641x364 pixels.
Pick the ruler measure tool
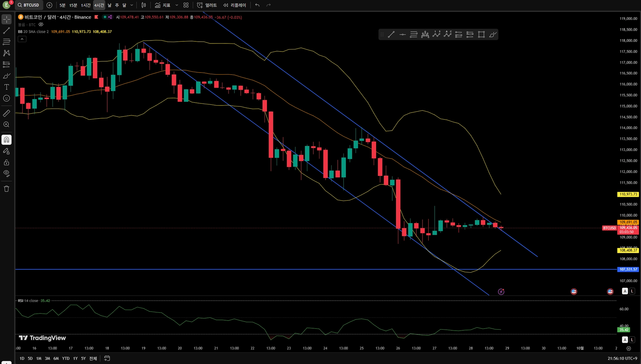[6, 113]
